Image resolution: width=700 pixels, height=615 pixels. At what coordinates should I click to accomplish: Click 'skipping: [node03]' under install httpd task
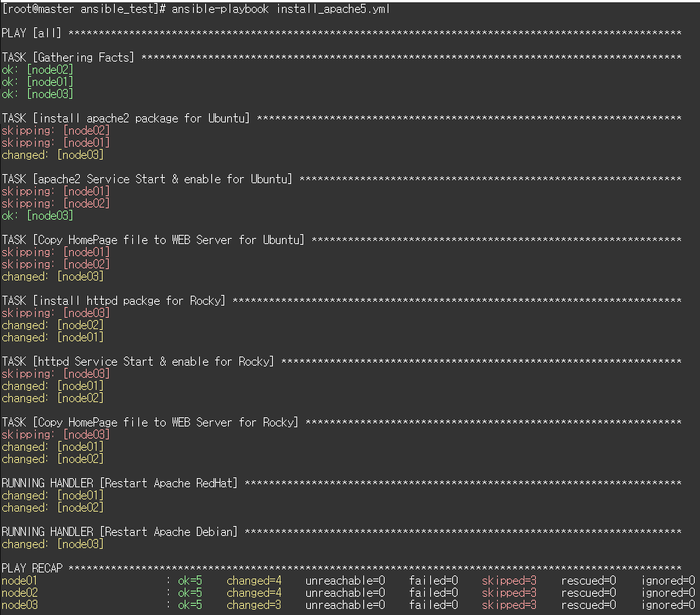point(55,313)
